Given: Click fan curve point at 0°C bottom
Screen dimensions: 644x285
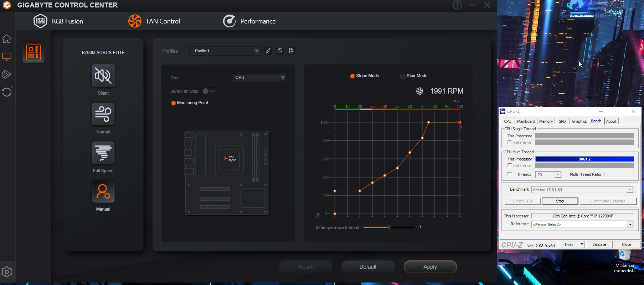Looking at the screenshot, I should (x=335, y=214).
